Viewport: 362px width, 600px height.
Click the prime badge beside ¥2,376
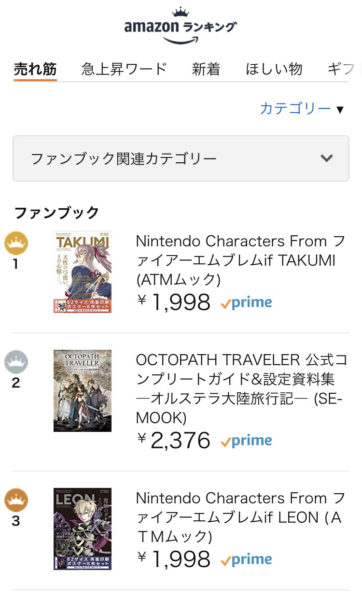(246, 441)
